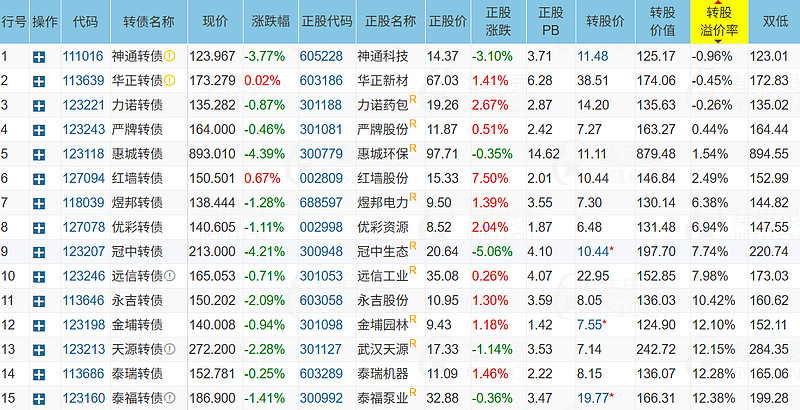The height and width of the screenshot is (410, 800).
Task: Click the 正股代码 column header
Action: coord(327,21)
